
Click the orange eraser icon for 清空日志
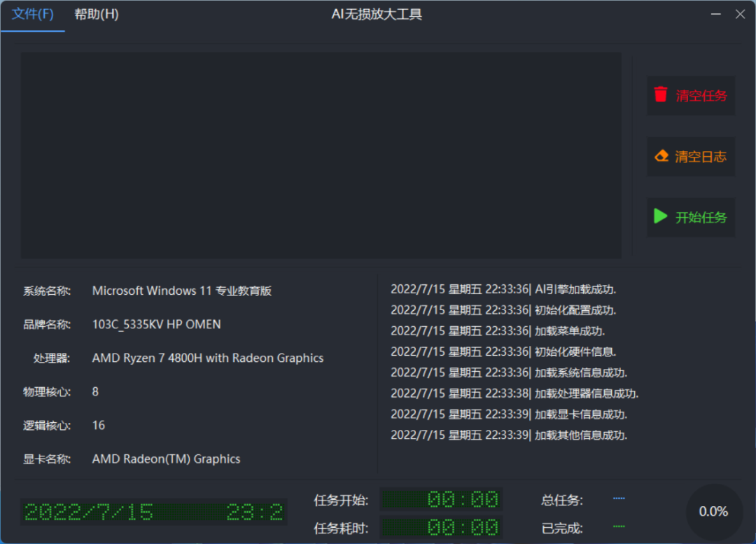(661, 156)
